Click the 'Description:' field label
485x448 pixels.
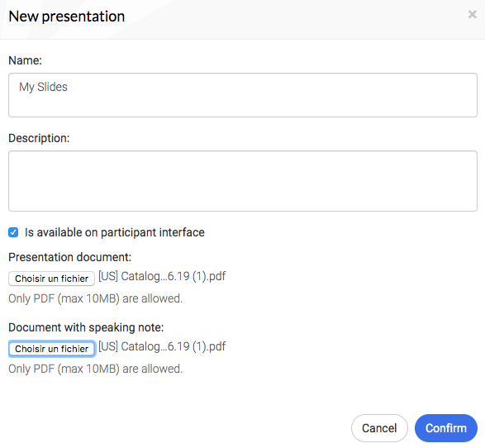[39, 138]
